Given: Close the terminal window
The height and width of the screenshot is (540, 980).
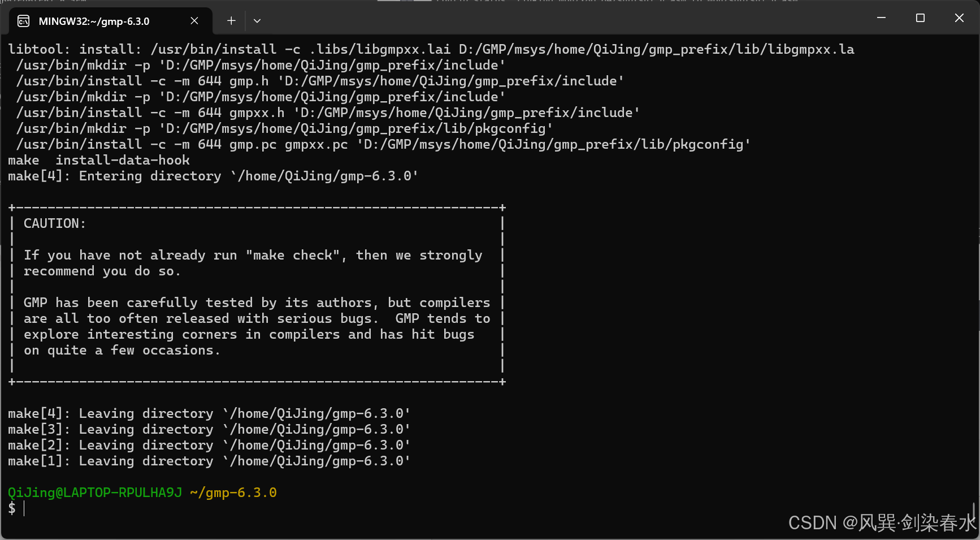Looking at the screenshot, I should click(x=959, y=18).
